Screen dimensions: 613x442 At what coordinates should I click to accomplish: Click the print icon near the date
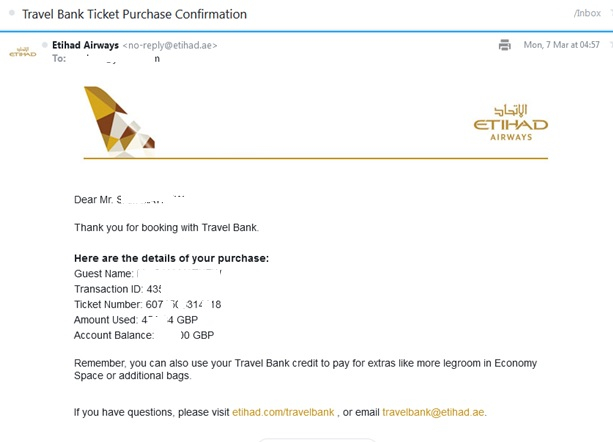click(504, 45)
